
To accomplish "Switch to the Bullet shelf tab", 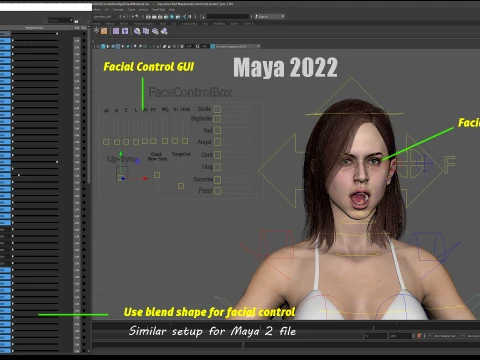I will point(234,24).
